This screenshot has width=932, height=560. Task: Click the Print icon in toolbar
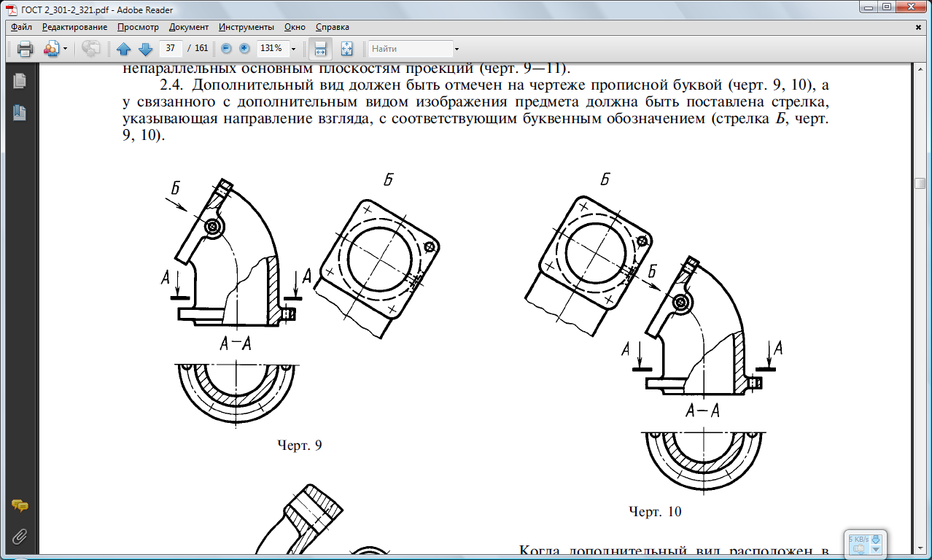pyautogui.click(x=25, y=49)
